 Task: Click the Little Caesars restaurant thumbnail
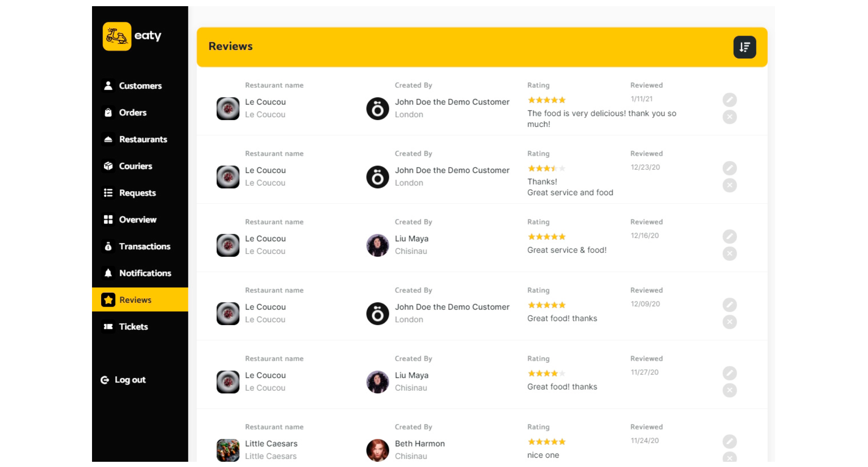coord(228,450)
